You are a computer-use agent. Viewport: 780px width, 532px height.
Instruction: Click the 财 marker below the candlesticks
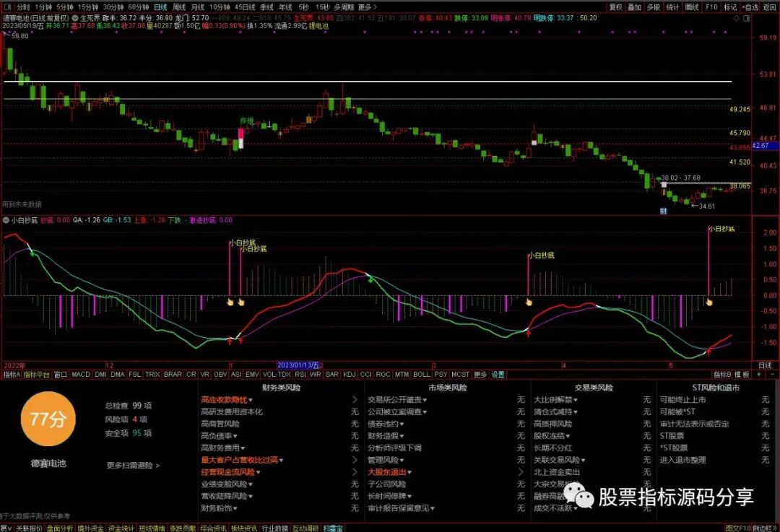663,211
